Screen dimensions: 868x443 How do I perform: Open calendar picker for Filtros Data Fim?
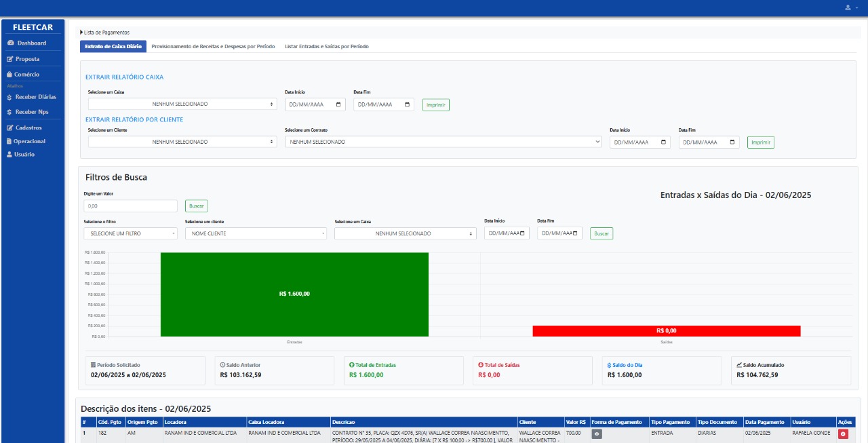click(576, 233)
